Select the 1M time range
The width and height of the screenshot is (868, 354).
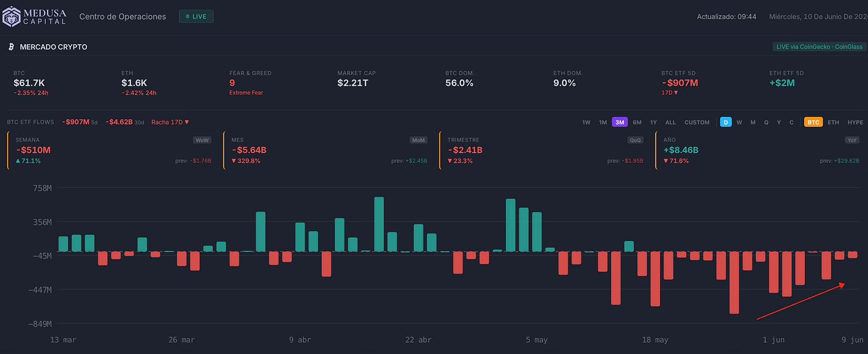click(x=603, y=122)
